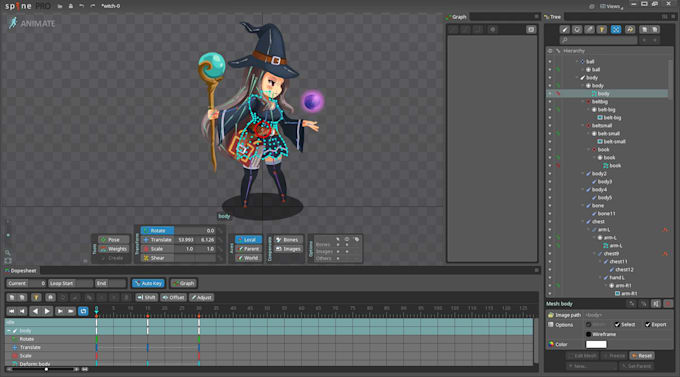Toggle Auto Key mode
680x377 pixels.
(x=148, y=283)
